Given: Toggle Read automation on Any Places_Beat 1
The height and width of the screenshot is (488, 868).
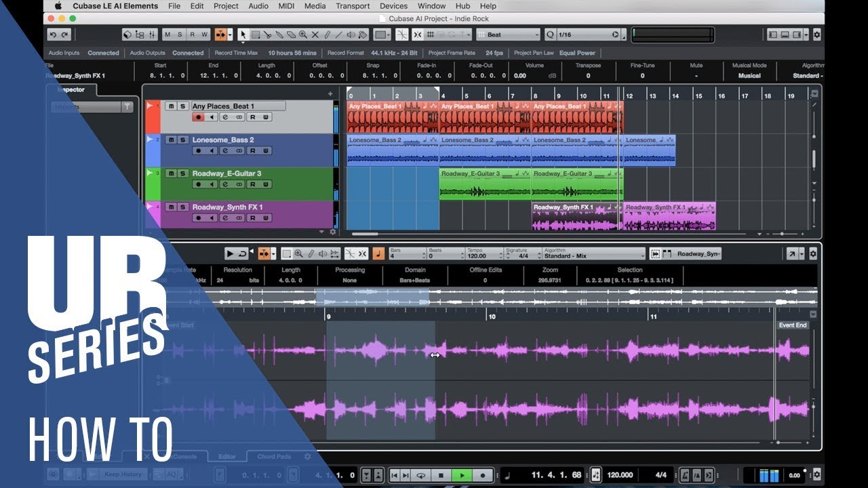Looking at the screenshot, I should point(252,117).
